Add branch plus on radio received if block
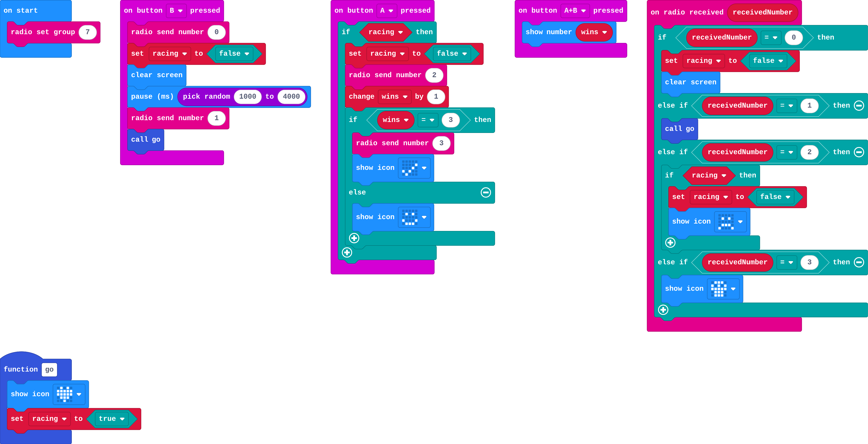The height and width of the screenshot is (444, 868). click(x=663, y=310)
